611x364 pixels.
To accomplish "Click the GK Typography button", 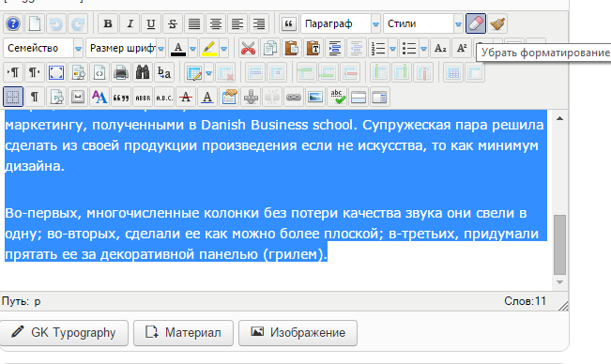I will [x=64, y=333].
